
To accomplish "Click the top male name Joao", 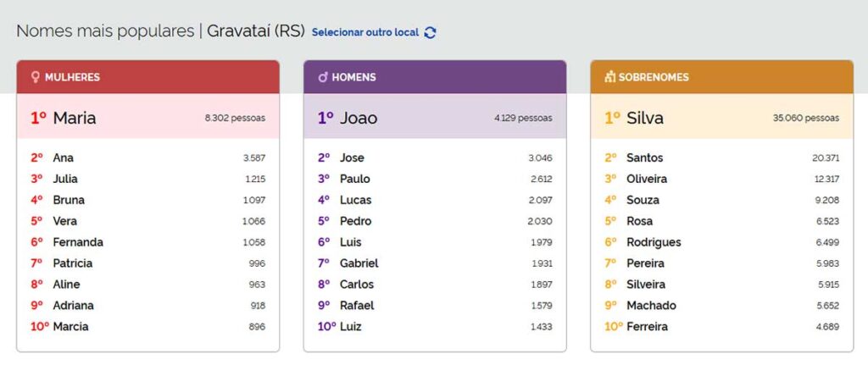I will click(x=358, y=118).
